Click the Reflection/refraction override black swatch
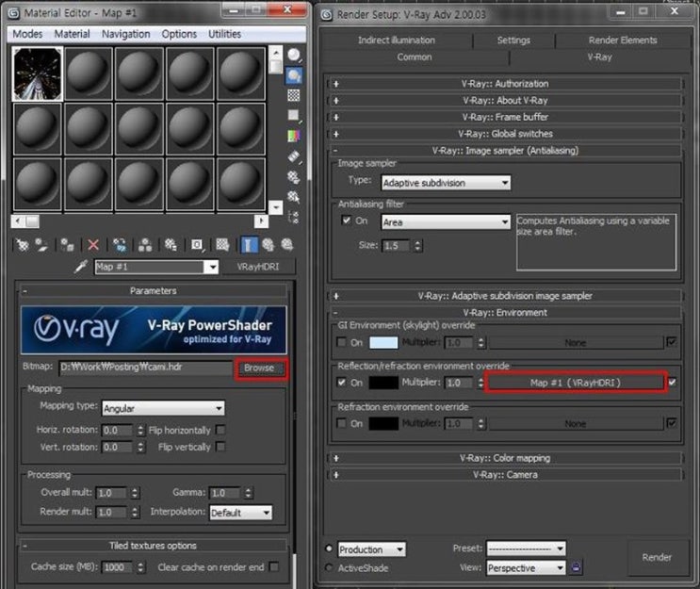The height and width of the screenshot is (589, 700). pos(383,383)
